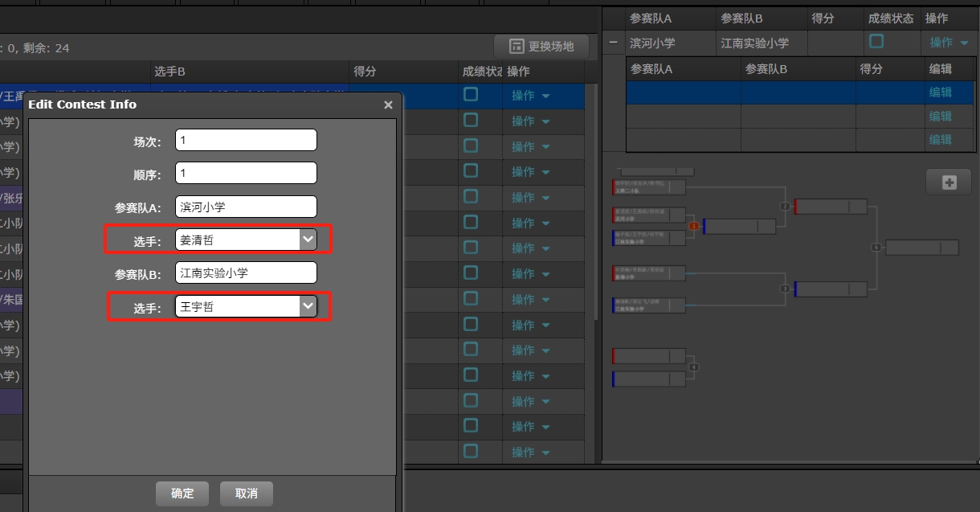Toggle the 成绩状态 checkbox for 滨河小学 match
This screenshot has height=512, width=980.
point(875,43)
